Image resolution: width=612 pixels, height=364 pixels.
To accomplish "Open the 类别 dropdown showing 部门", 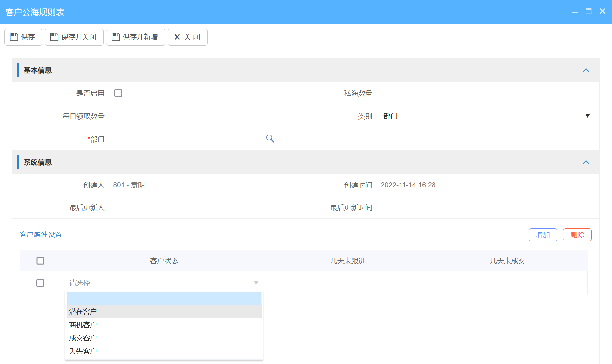I will coord(587,116).
